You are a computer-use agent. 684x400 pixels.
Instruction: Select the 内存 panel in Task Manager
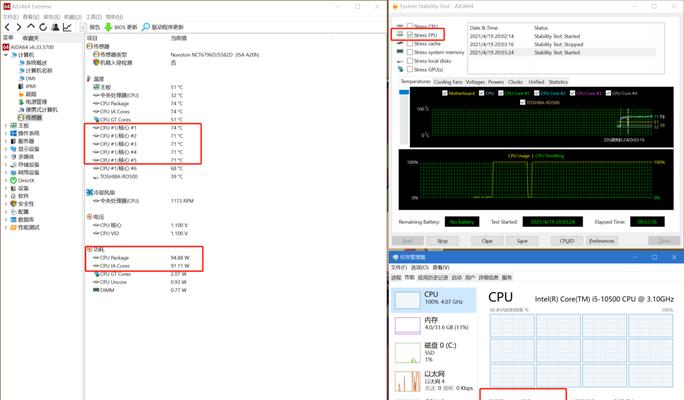pyautogui.click(x=433, y=325)
